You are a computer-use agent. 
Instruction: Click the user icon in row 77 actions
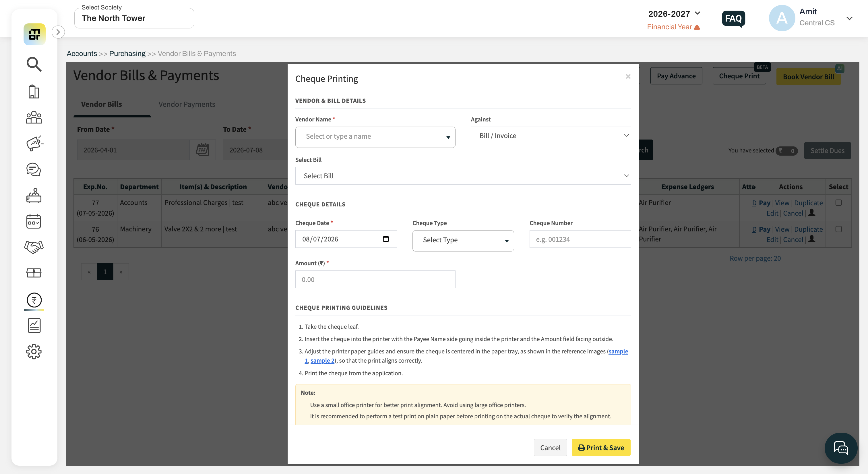pos(812,213)
